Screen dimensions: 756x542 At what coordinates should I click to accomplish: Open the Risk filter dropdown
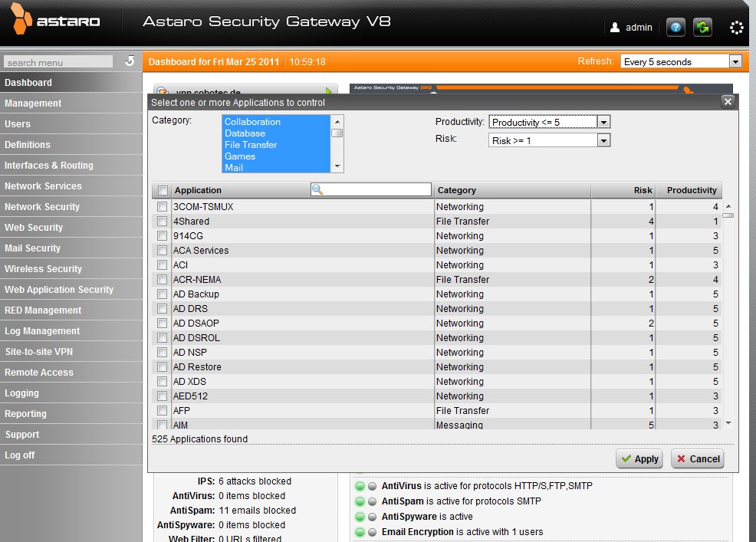pos(603,140)
